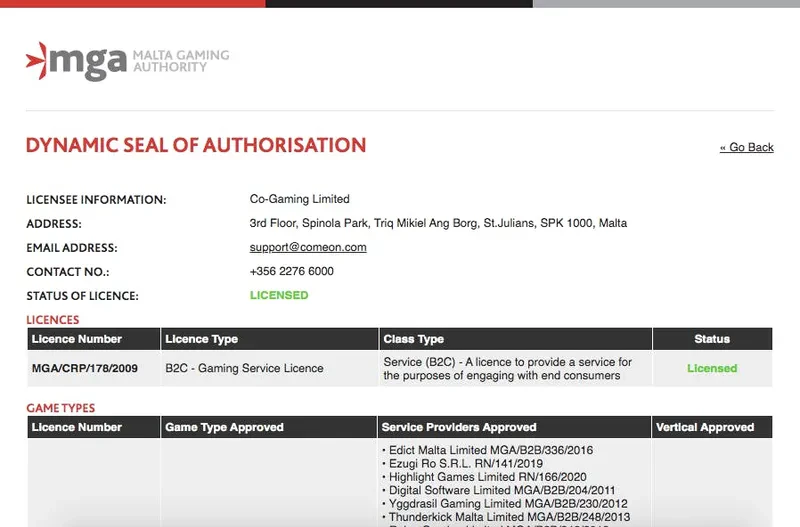The width and height of the screenshot is (800, 527).
Task: Click the STATUS OF LICENCE label
Action: point(82,296)
